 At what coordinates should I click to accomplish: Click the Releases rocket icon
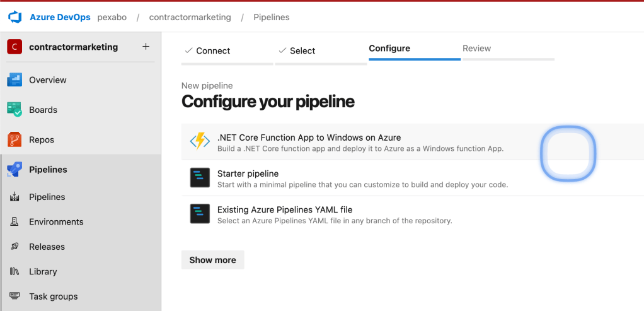click(x=14, y=247)
